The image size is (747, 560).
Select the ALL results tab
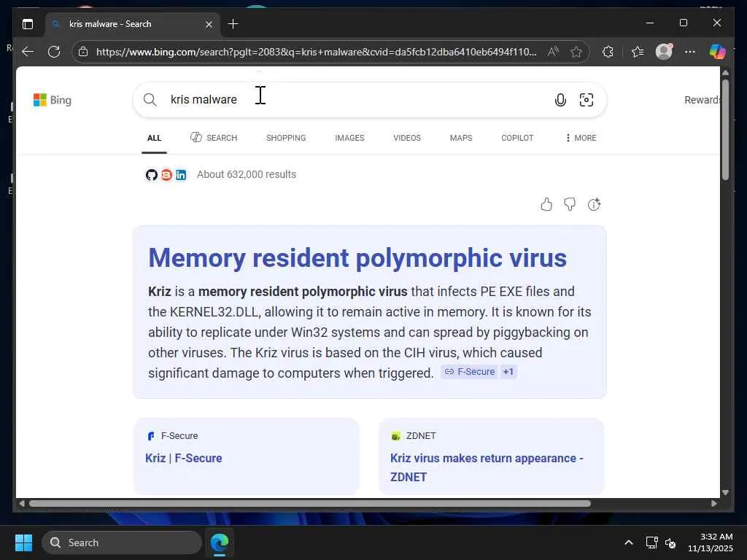click(x=155, y=138)
